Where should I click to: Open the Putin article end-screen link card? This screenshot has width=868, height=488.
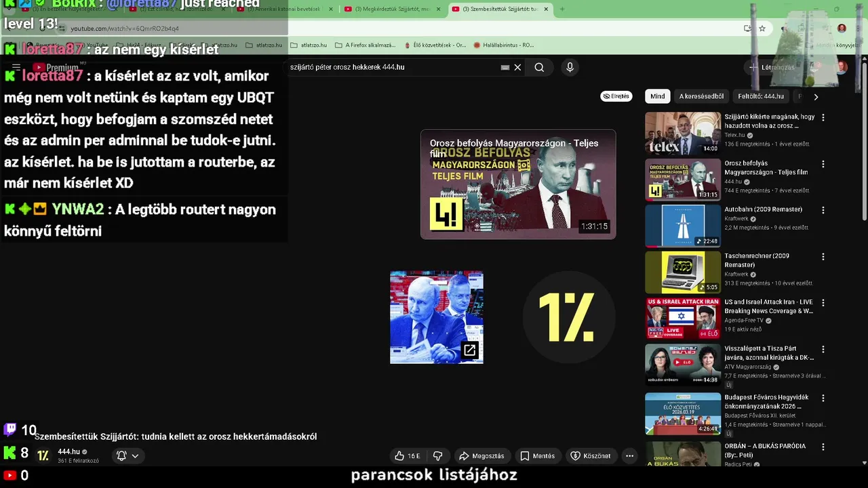coord(437,317)
